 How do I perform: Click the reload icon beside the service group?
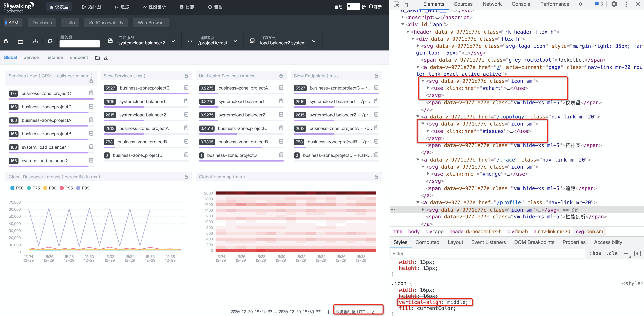click(x=50, y=41)
